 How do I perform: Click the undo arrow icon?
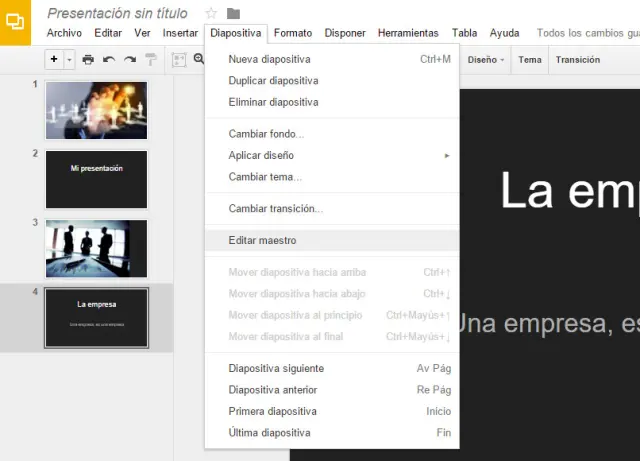109,60
